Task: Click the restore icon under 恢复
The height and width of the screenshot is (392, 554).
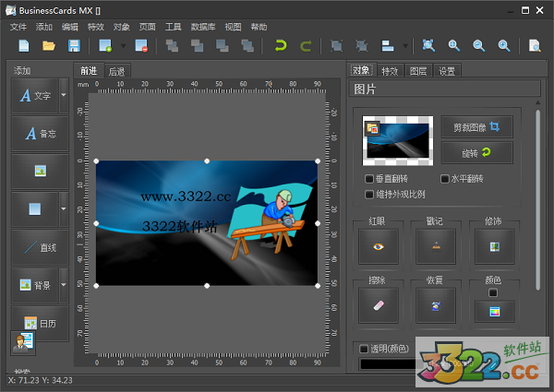Action: (436, 305)
